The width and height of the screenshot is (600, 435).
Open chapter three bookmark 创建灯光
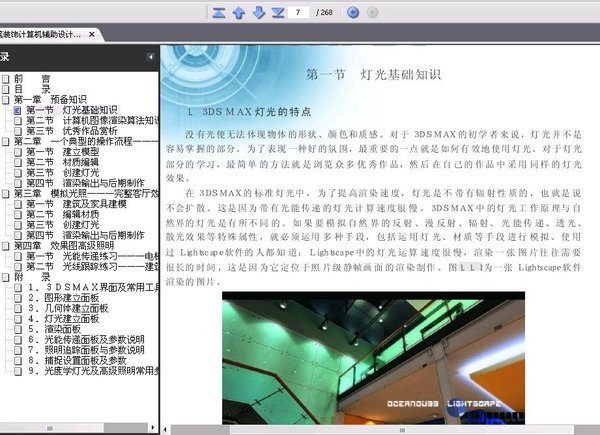pos(62,225)
